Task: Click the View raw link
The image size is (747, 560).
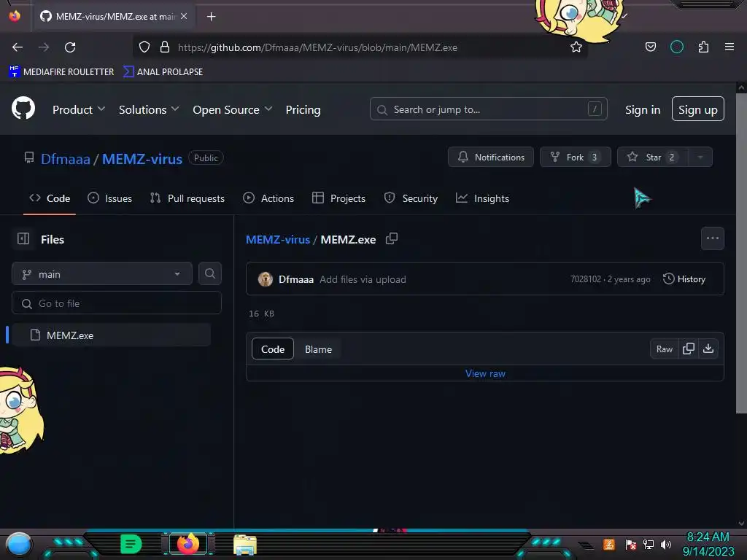Action: 485,373
